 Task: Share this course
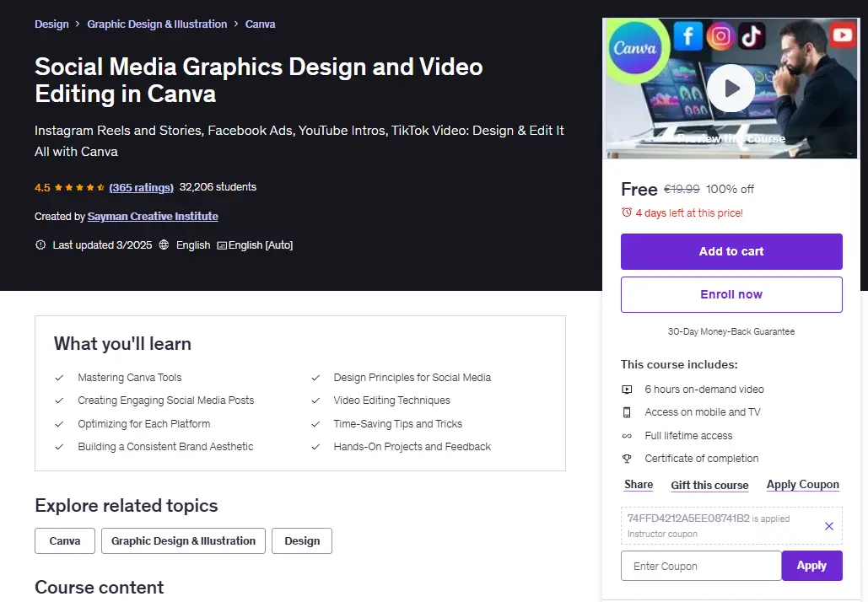(639, 485)
